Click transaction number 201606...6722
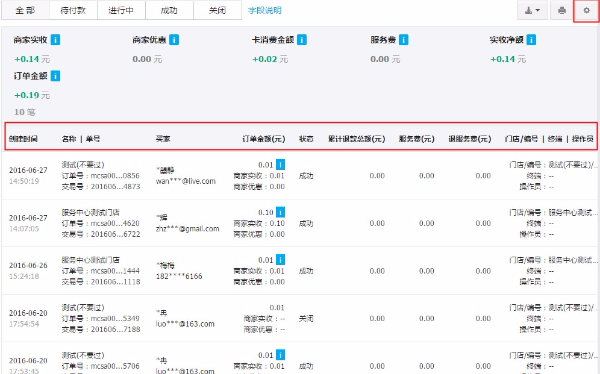This screenshot has height=374, width=600. (x=116, y=234)
